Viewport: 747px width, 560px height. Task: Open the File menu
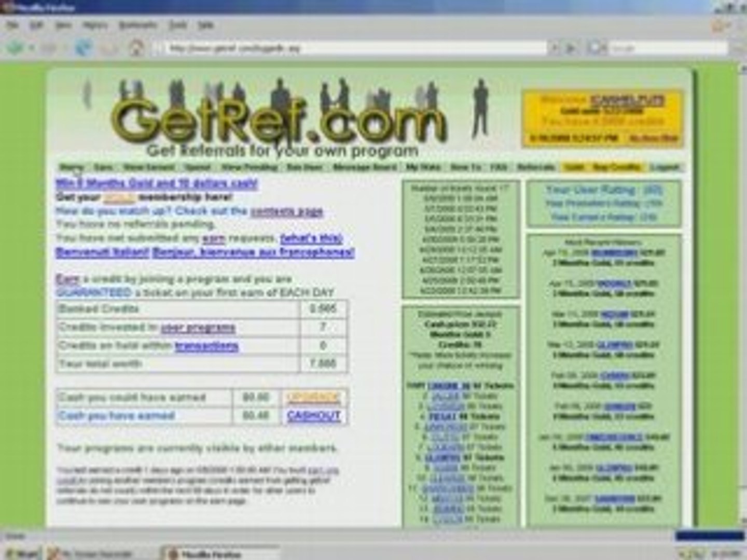point(13,25)
